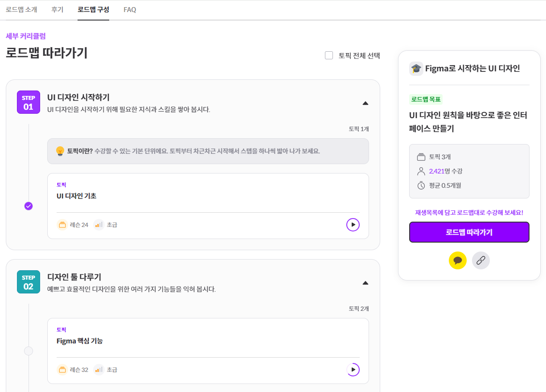
Task: Select the 로드맵 구성 tab
Action: 93,9
